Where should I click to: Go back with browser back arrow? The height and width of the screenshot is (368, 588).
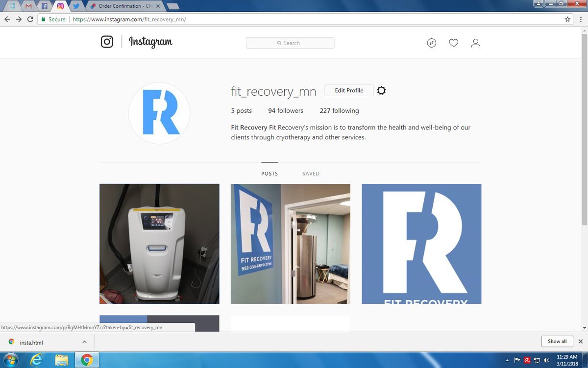(x=7, y=19)
